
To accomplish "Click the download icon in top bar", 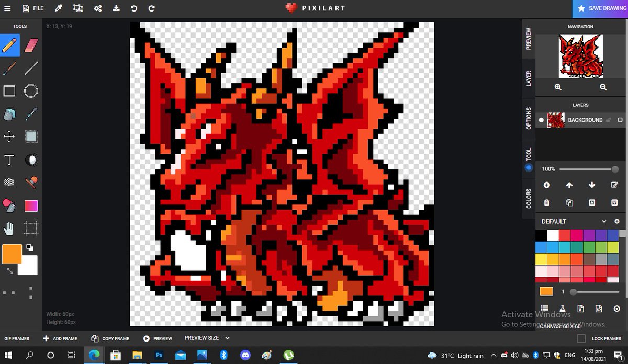I will [x=116, y=8].
